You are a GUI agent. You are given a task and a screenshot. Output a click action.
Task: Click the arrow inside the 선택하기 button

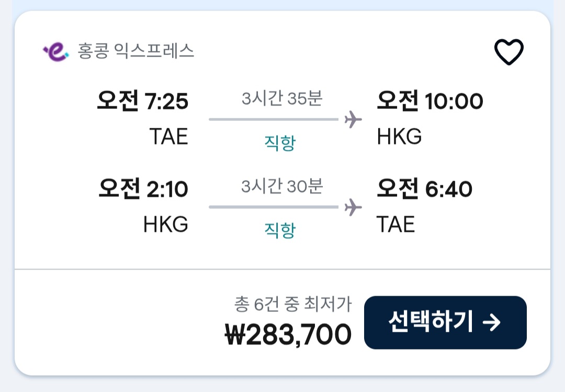click(x=492, y=322)
